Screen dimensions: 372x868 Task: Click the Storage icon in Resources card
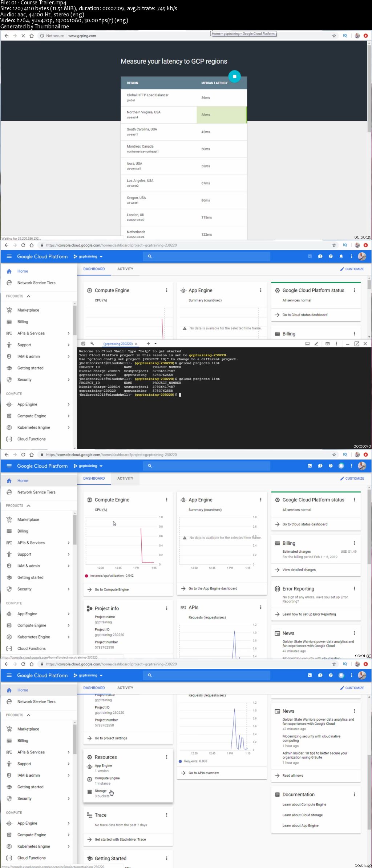point(89,792)
